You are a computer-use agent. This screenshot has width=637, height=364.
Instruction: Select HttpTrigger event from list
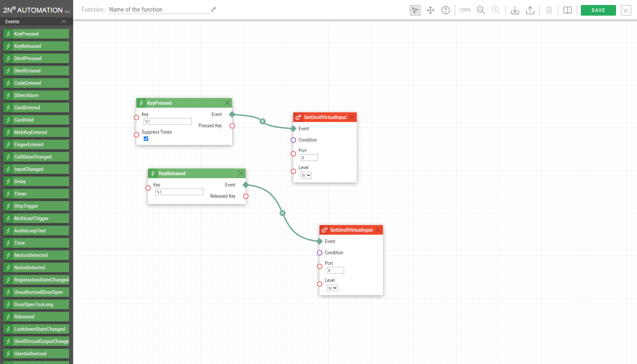pos(36,206)
